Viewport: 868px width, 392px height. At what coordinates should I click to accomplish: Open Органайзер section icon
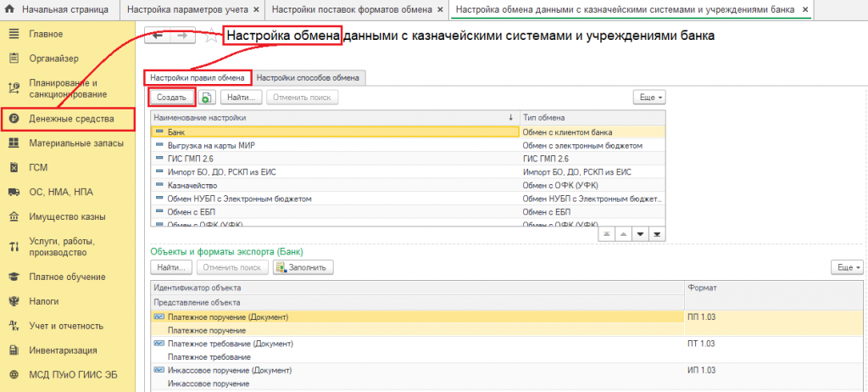pyautogui.click(x=14, y=59)
